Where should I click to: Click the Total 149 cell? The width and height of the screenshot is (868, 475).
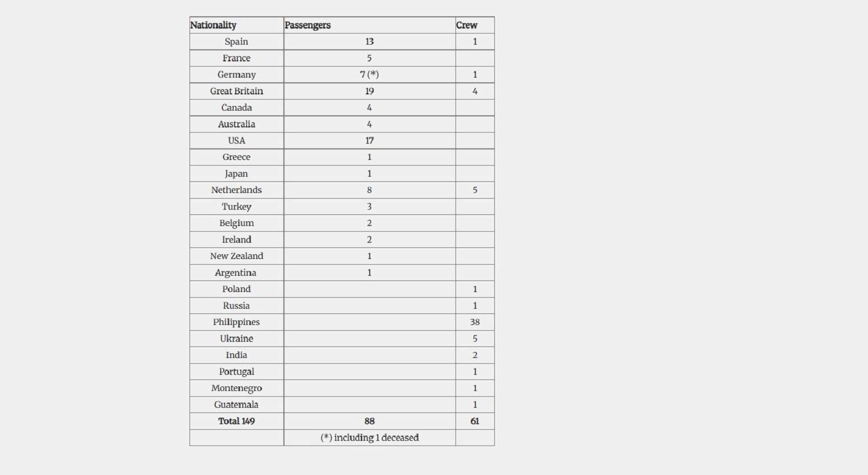(x=236, y=421)
